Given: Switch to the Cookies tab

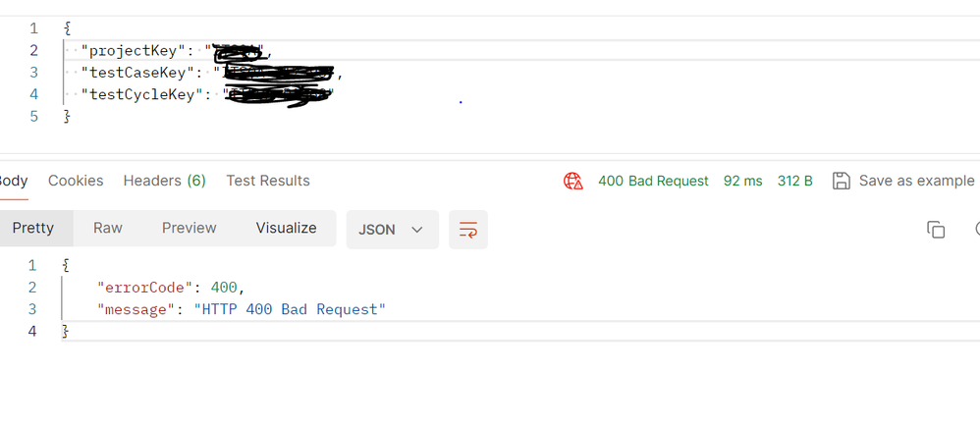Looking at the screenshot, I should click(x=76, y=181).
